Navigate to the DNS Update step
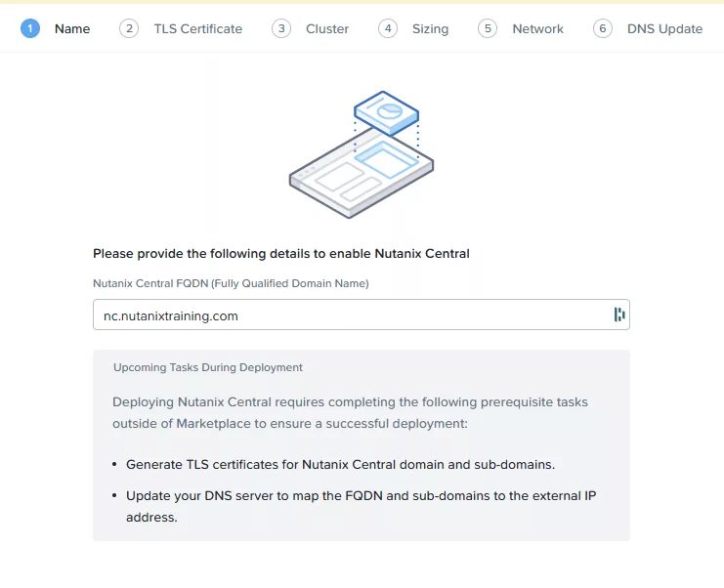This screenshot has height=588, width=724. coord(664,29)
